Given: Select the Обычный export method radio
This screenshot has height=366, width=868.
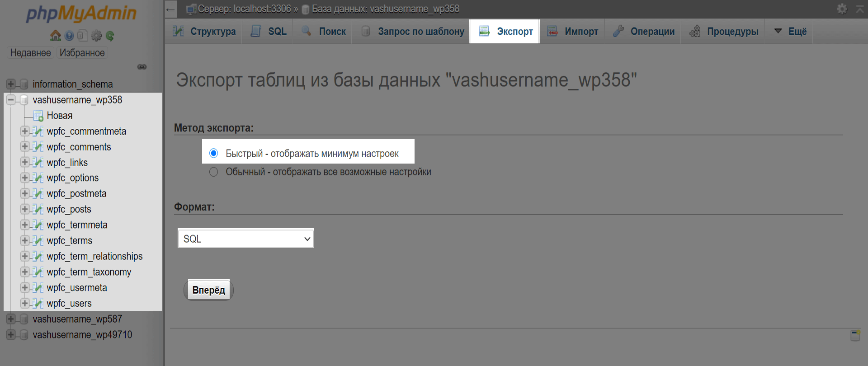Looking at the screenshot, I should coord(214,172).
